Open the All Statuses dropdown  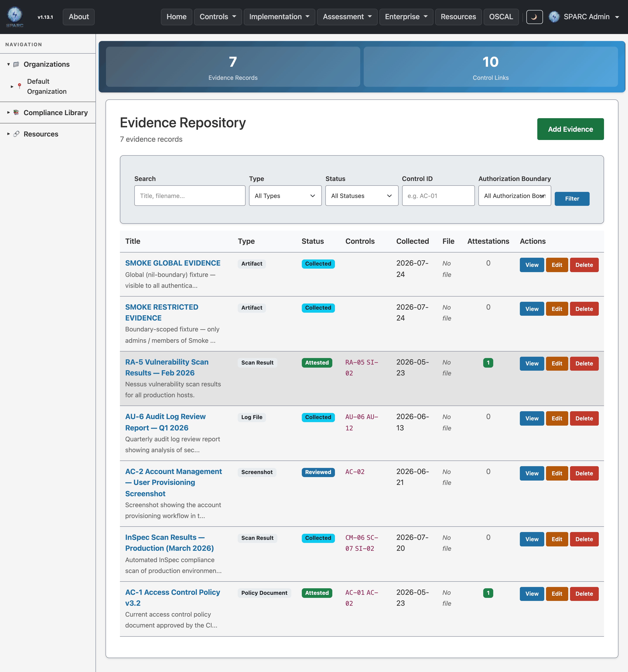362,196
